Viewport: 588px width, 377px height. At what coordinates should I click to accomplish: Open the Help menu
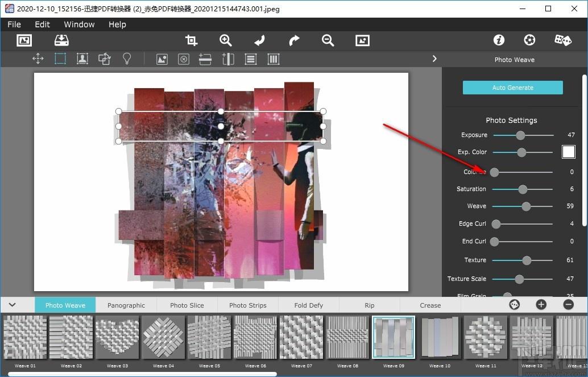click(117, 24)
